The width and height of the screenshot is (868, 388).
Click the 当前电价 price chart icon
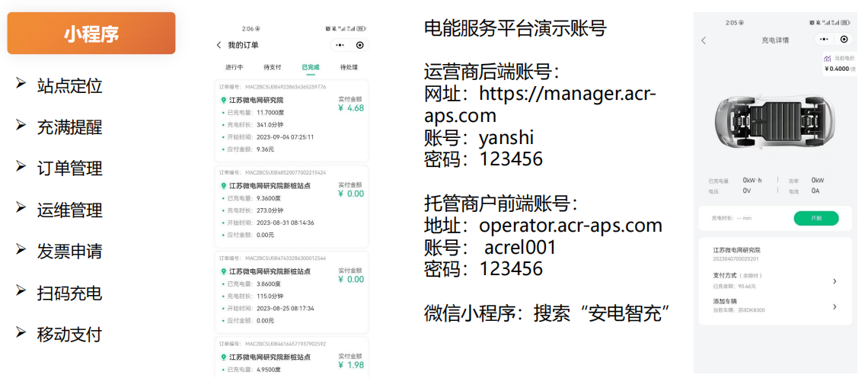coord(828,58)
